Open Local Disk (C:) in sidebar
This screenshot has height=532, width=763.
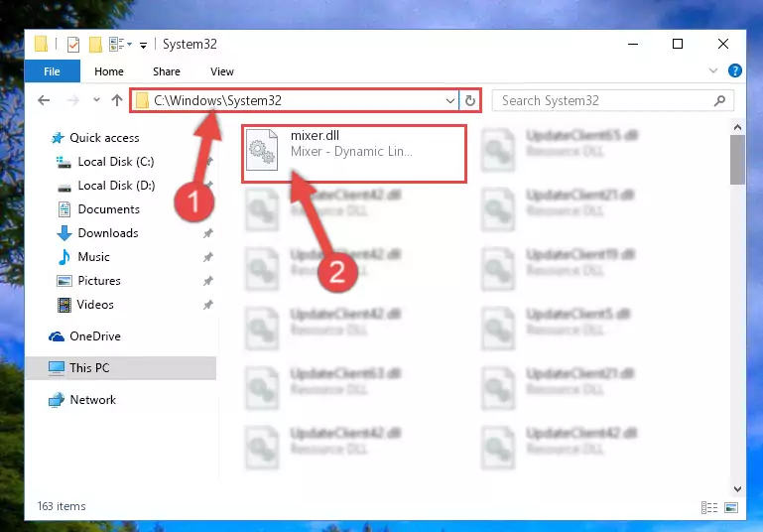point(116,162)
